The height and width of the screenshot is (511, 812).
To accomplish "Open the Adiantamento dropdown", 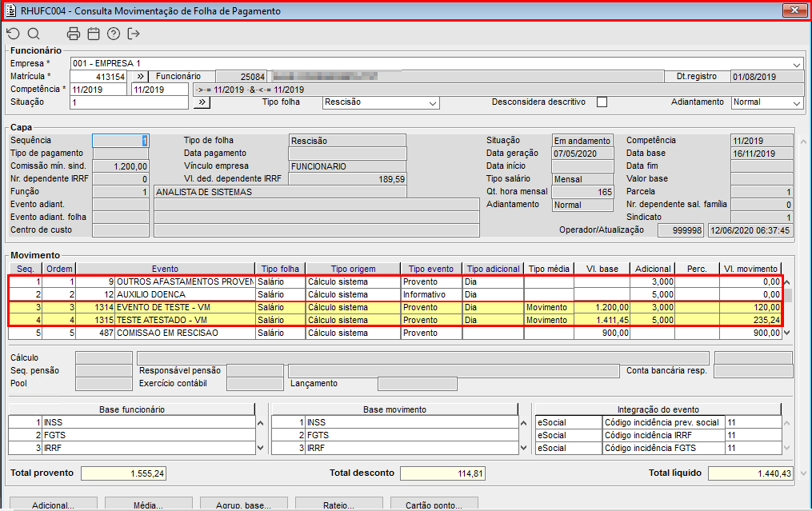I will pos(797,103).
